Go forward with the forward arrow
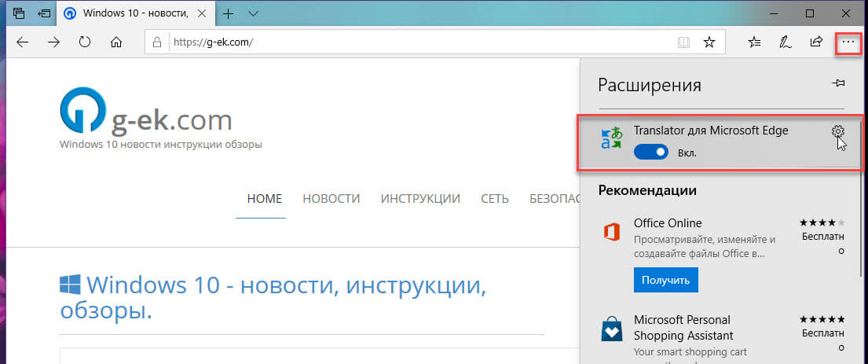868x364 pixels. click(x=53, y=42)
